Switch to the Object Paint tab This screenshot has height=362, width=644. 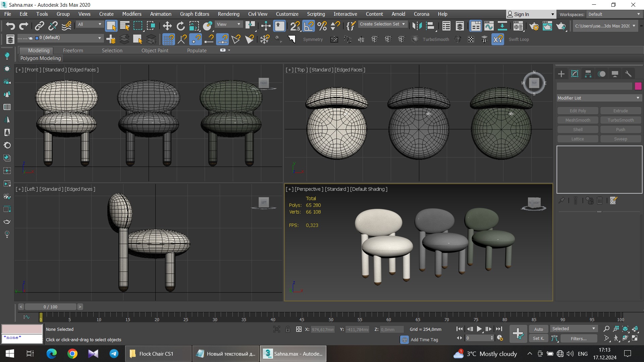pyautogui.click(x=155, y=50)
